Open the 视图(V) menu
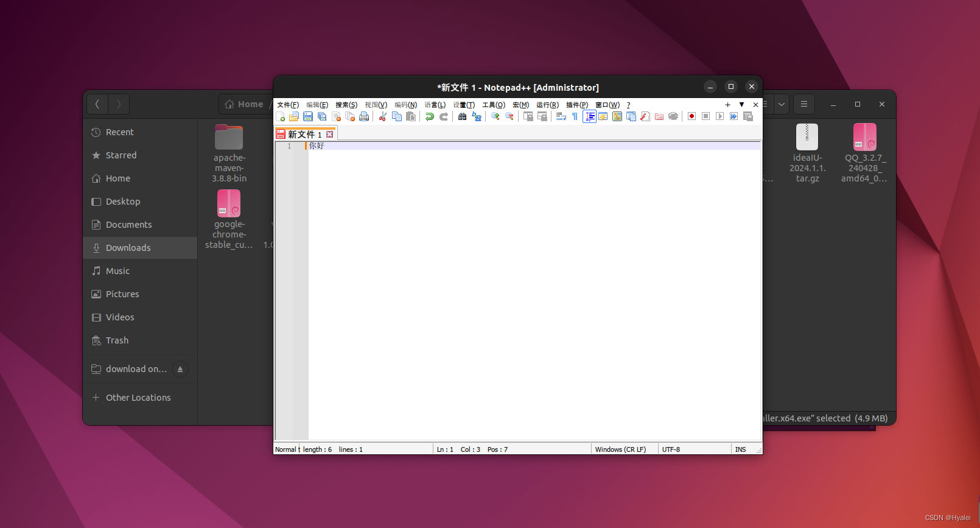 tap(376, 105)
